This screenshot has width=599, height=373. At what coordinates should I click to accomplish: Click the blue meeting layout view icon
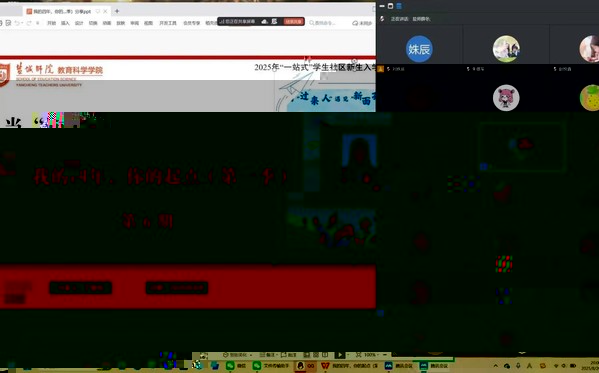click(x=399, y=6)
